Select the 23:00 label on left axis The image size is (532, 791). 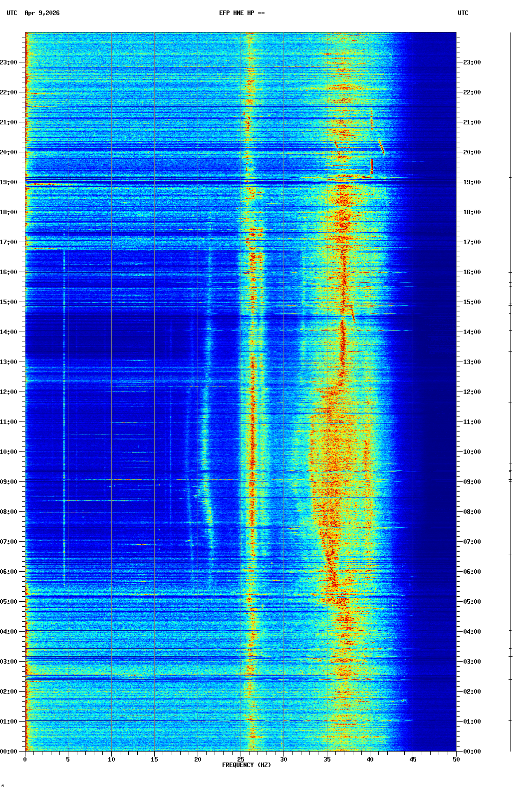8,62
